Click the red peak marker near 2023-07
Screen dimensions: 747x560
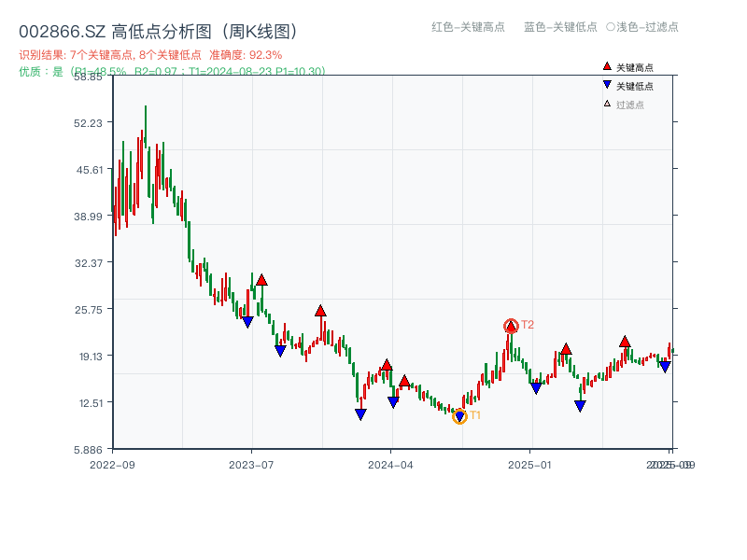click(261, 279)
